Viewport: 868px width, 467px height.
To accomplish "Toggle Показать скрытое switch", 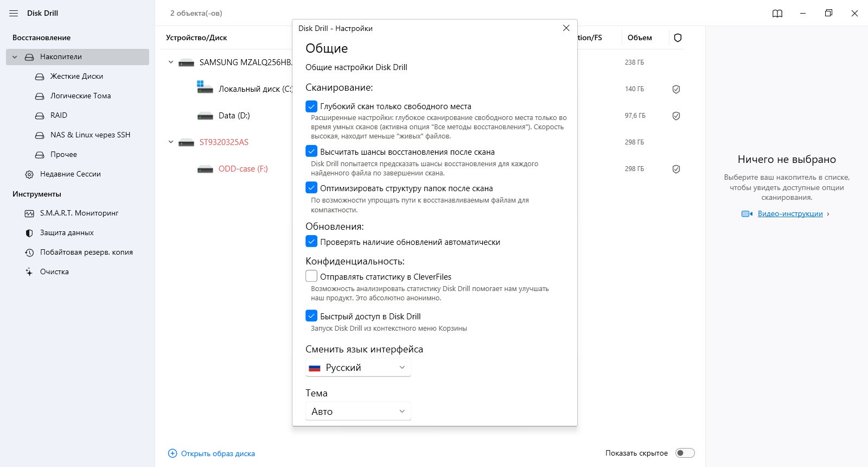I will coord(685,453).
